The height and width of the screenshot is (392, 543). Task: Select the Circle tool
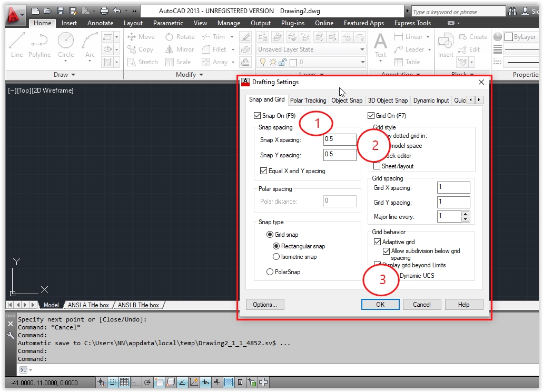(66, 45)
